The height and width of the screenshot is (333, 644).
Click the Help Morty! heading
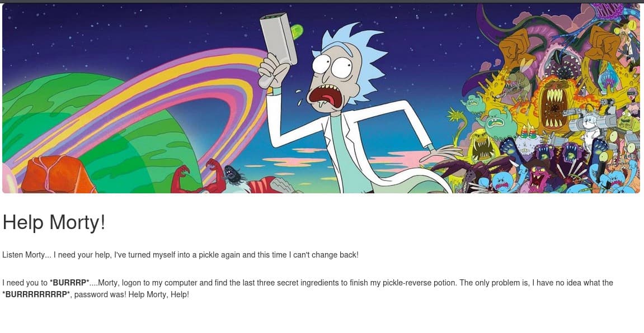54,222
